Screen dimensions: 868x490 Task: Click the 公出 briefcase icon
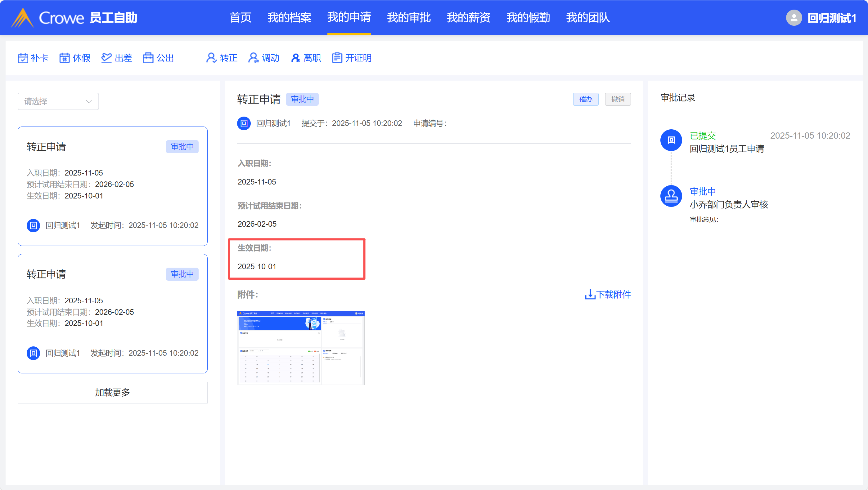(148, 58)
